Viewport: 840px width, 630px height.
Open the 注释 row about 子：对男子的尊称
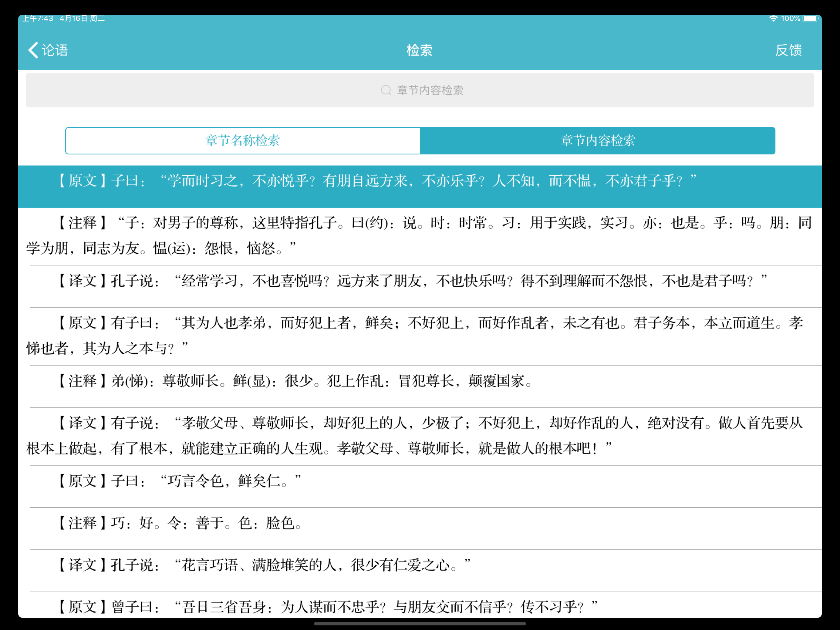pos(420,236)
